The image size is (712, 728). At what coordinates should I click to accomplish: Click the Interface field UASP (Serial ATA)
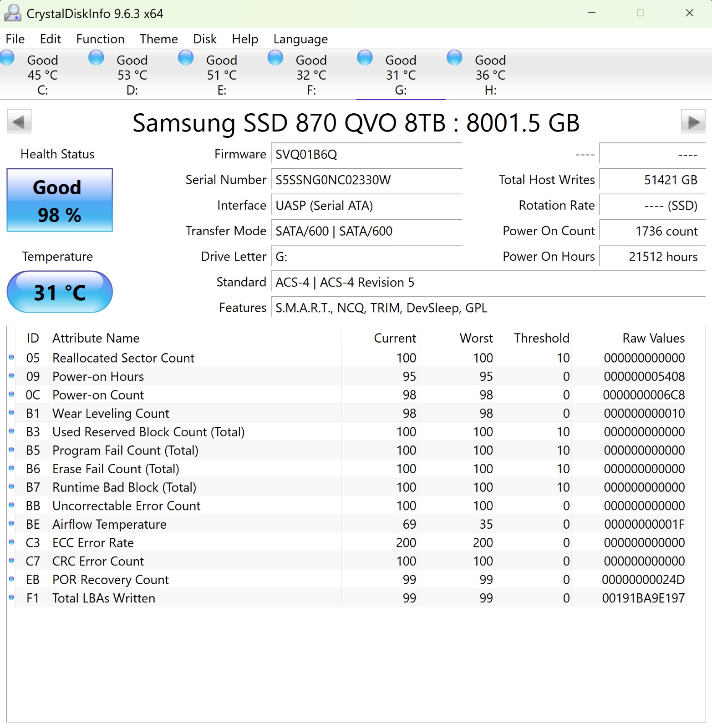(366, 206)
